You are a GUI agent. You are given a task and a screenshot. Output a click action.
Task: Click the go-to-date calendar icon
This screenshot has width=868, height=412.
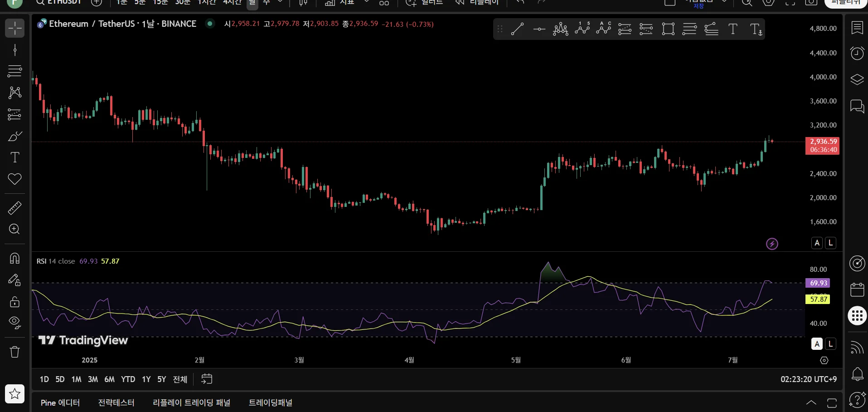207,379
